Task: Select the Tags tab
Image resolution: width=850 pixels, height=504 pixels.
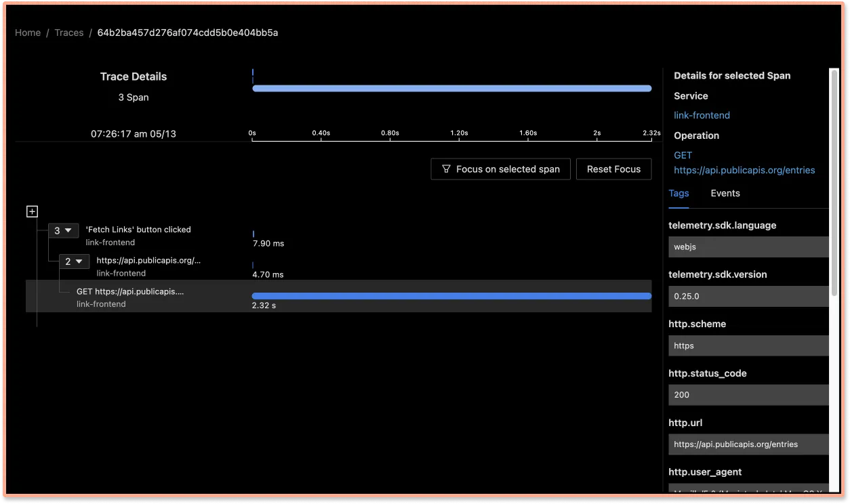Action: click(x=679, y=194)
